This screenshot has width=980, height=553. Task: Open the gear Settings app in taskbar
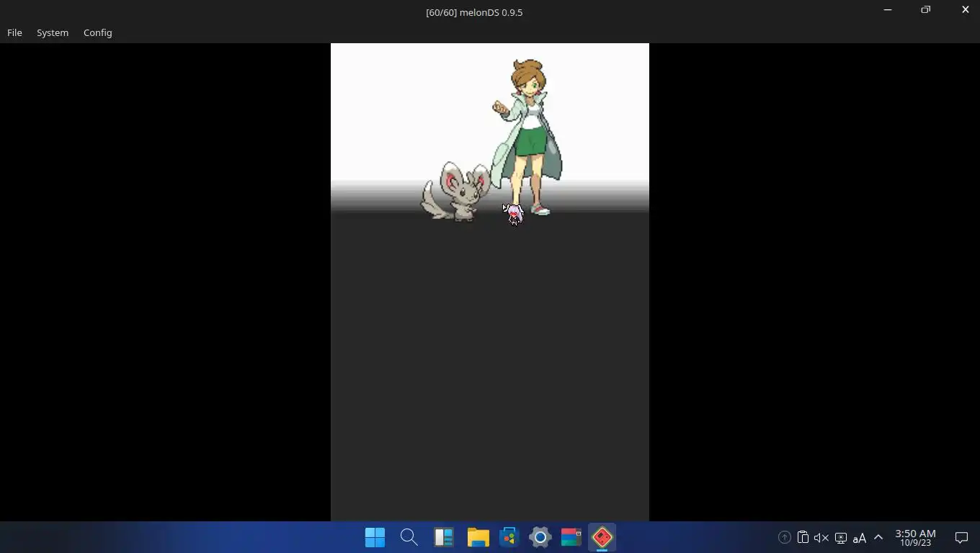pos(540,537)
